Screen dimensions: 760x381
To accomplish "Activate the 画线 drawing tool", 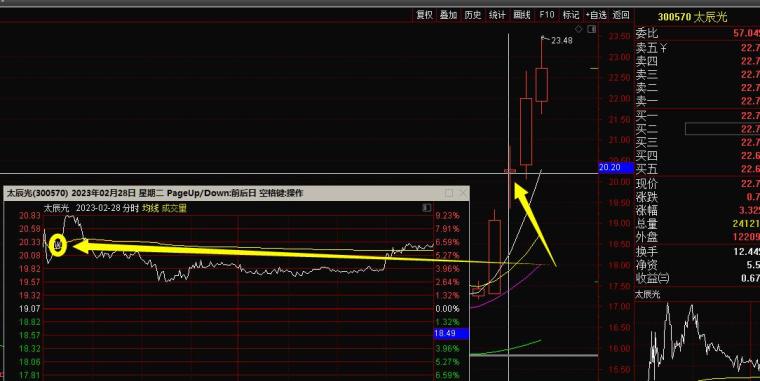I will 522,15.
